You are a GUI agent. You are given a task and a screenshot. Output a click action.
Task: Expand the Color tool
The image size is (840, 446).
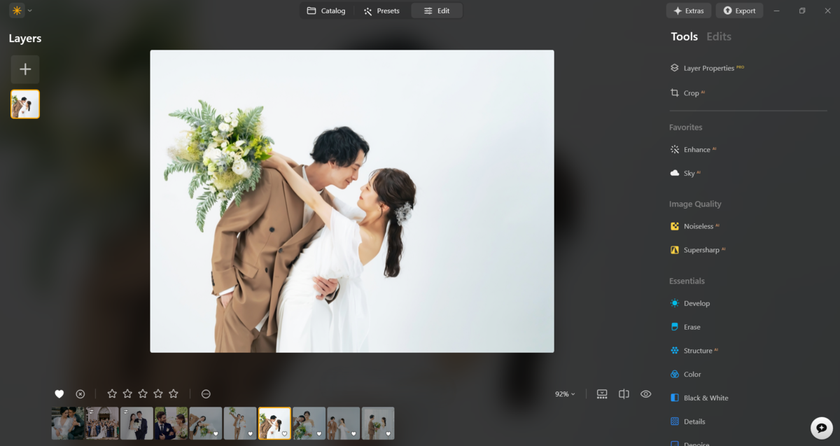coord(686,374)
